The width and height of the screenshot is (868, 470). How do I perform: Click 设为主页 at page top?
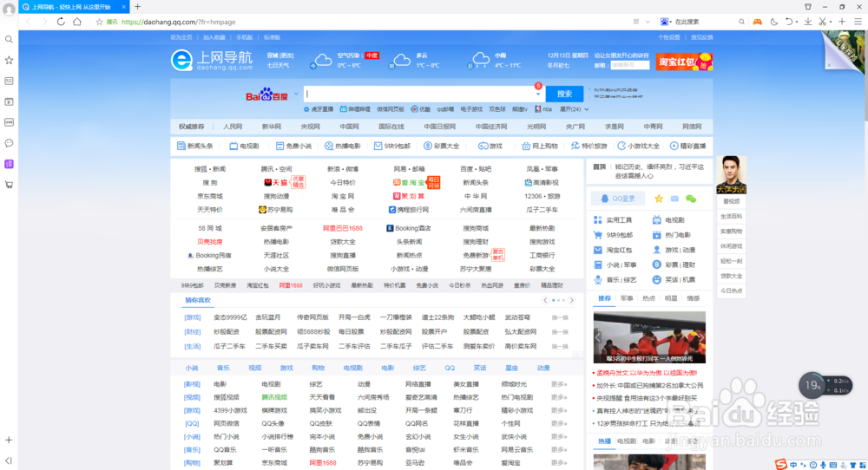pos(181,37)
